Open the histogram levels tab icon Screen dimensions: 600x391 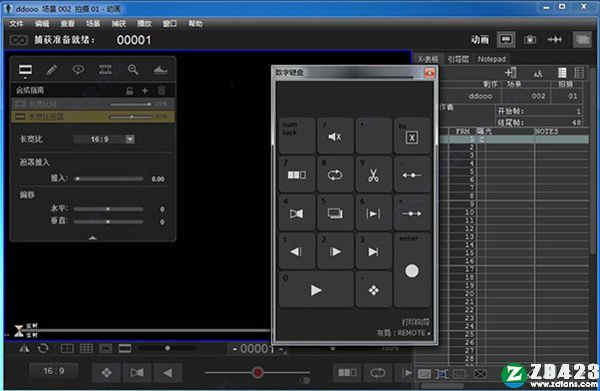[160, 70]
